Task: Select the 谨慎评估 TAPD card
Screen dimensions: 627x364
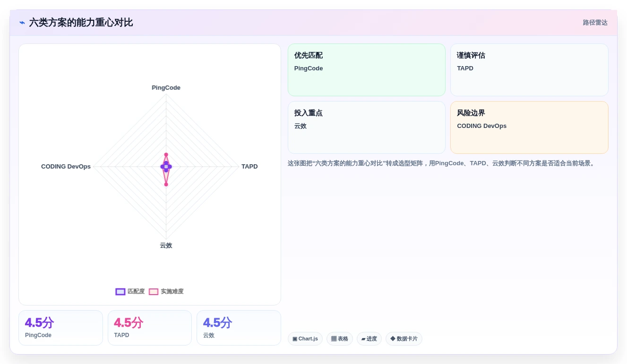Action: [529, 70]
